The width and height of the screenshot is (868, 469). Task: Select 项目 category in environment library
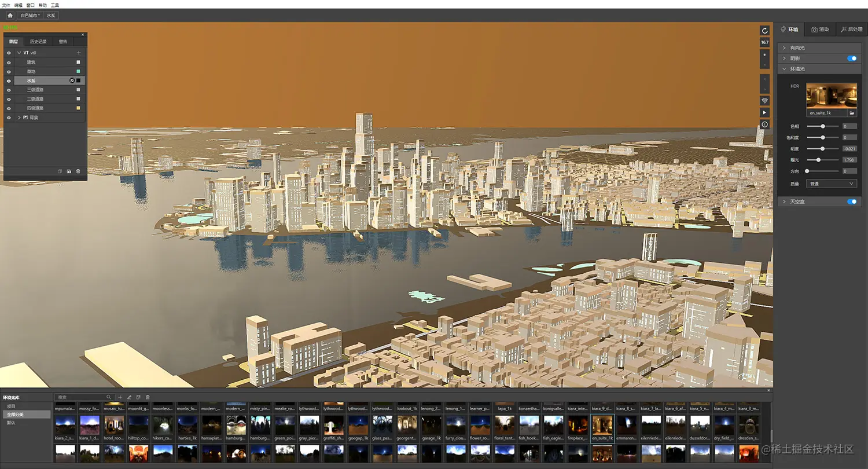coord(27,406)
